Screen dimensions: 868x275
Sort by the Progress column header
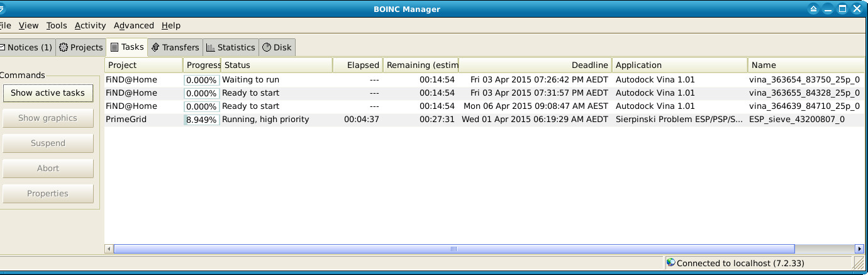click(202, 65)
